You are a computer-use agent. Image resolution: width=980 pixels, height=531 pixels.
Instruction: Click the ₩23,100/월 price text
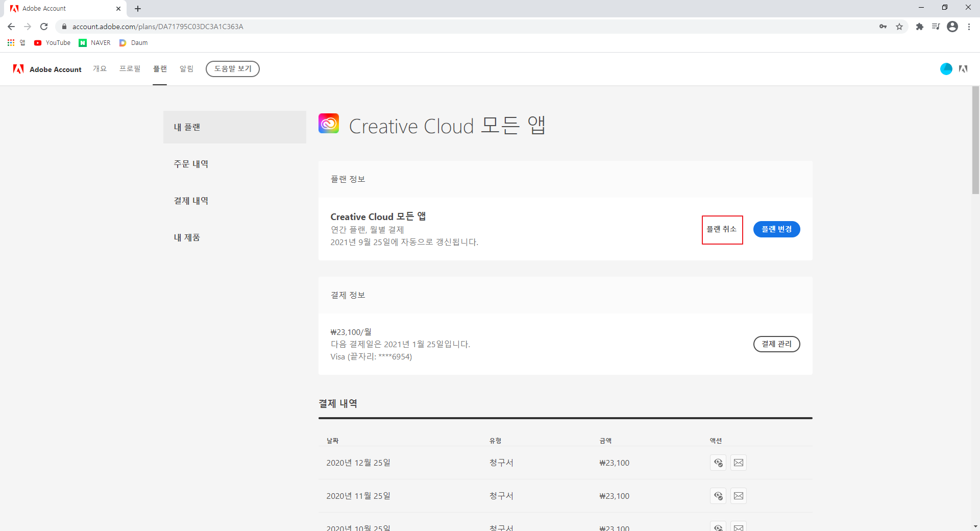pyautogui.click(x=351, y=332)
